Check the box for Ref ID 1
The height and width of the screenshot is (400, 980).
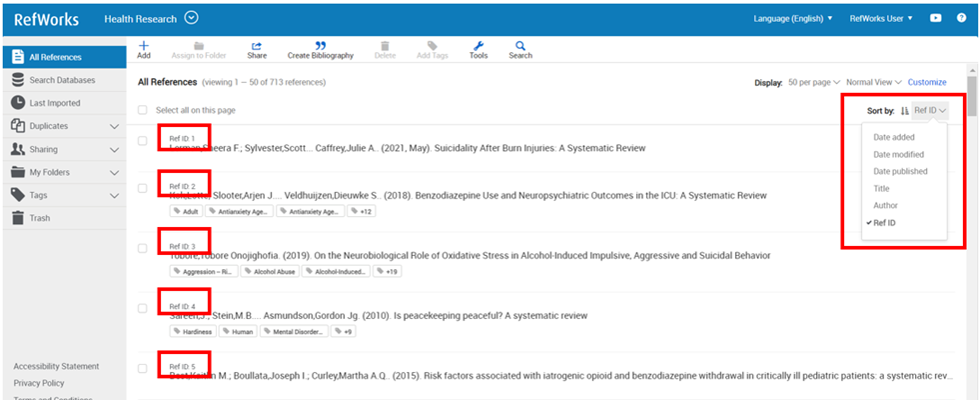(143, 141)
